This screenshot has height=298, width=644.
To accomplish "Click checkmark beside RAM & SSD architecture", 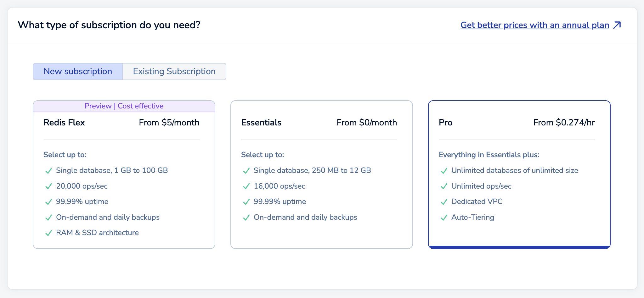I will click(48, 233).
